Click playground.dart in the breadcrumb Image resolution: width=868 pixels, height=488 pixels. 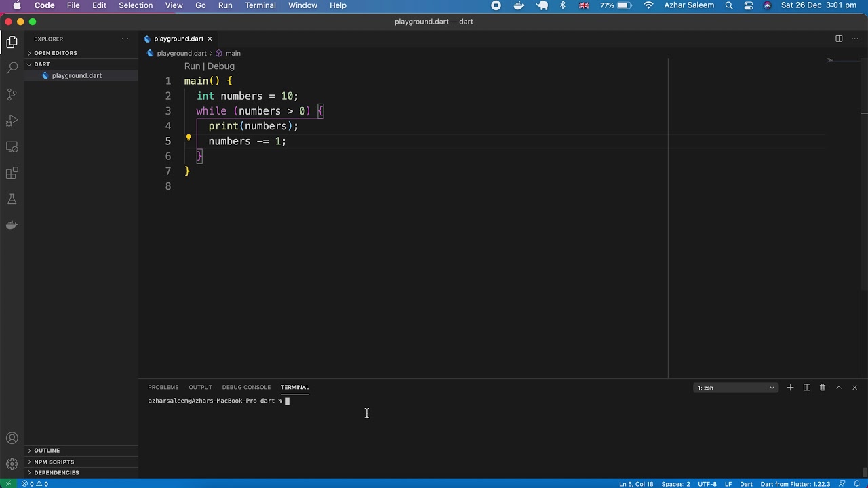[181, 53]
